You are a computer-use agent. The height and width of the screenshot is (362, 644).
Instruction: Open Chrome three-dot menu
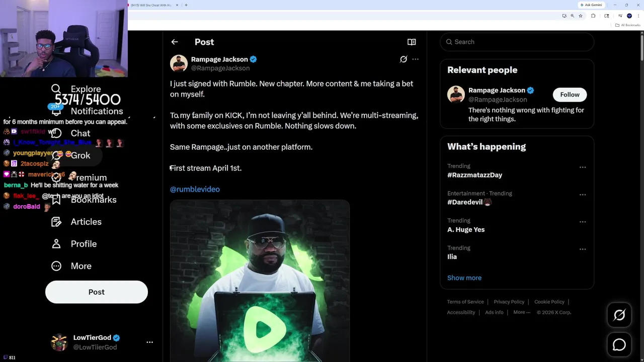click(x=638, y=16)
